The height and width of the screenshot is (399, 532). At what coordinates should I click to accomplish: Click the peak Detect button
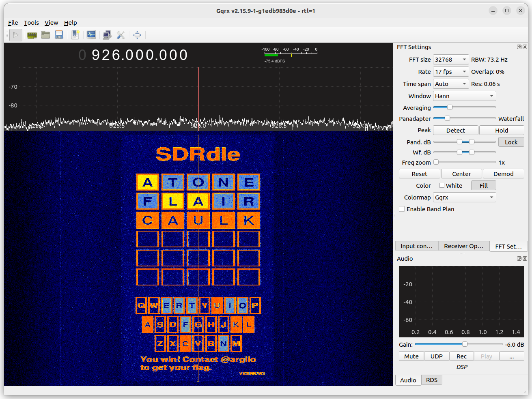pyautogui.click(x=455, y=130)
